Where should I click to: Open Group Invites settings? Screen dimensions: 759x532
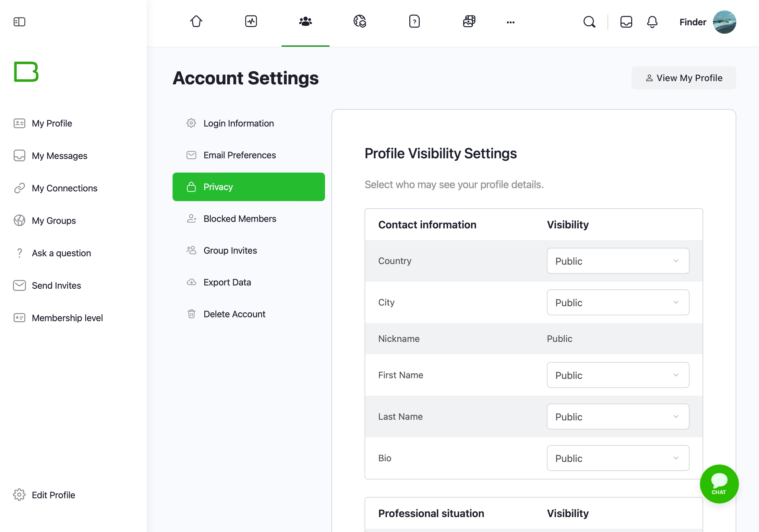pos(248,250)
